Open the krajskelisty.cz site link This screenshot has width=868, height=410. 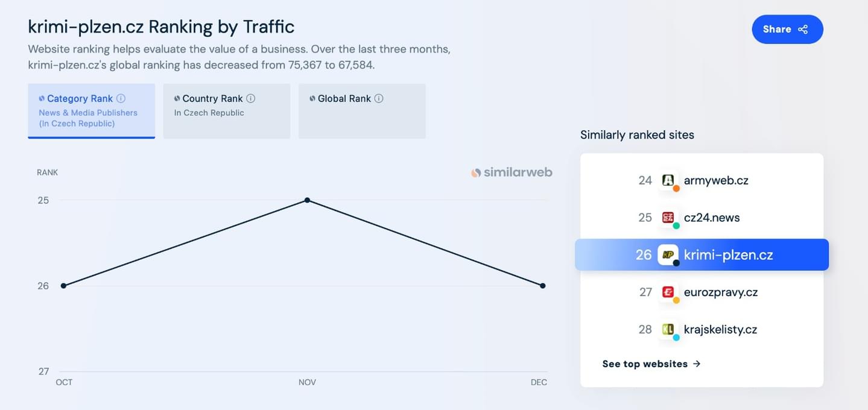720,329
